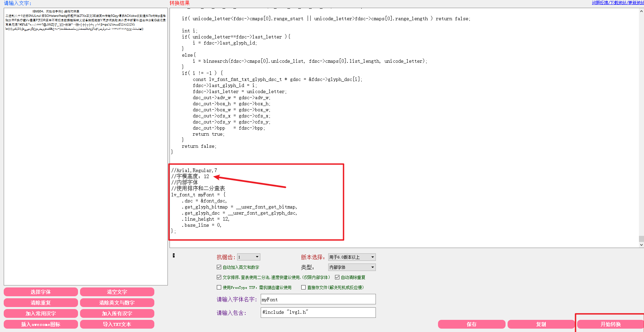Click the 清空文字 button
This screenshot has width=644, height=332.
pyautogui.click(x=117, y=292)
